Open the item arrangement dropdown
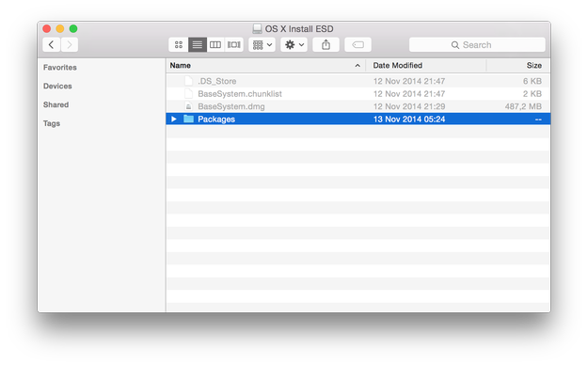The image size is (588, 366). tap(262, 44)
